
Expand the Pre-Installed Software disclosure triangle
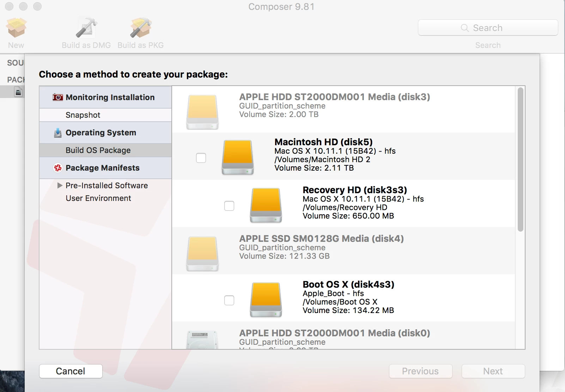pyautogui.click(x=60, y=185)
